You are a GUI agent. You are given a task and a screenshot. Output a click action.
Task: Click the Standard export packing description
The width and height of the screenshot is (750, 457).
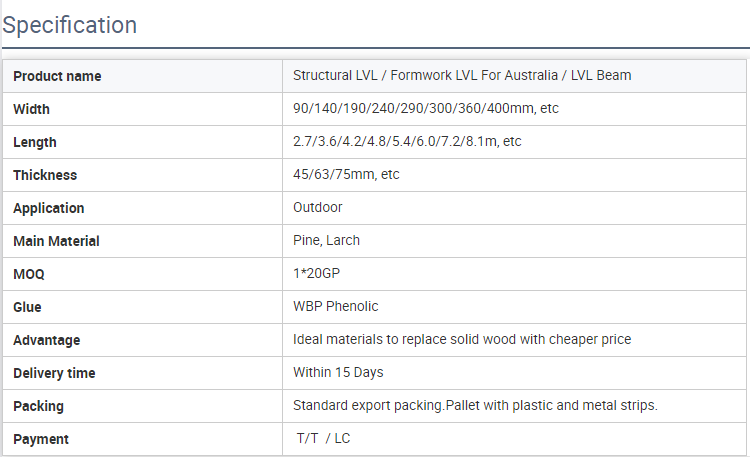click(475, 406)
